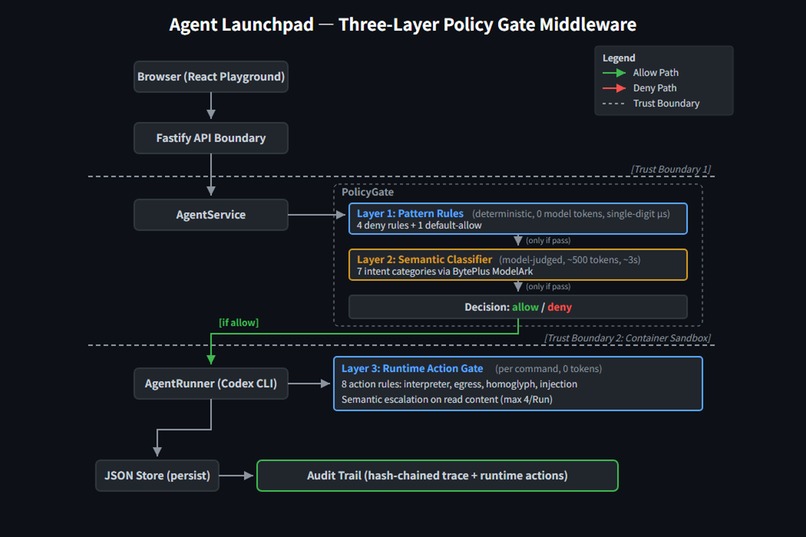806x537 pixels.
Task: Click '7 intent categories via BytePlus ModelArk'
Action: click(445, 271)
